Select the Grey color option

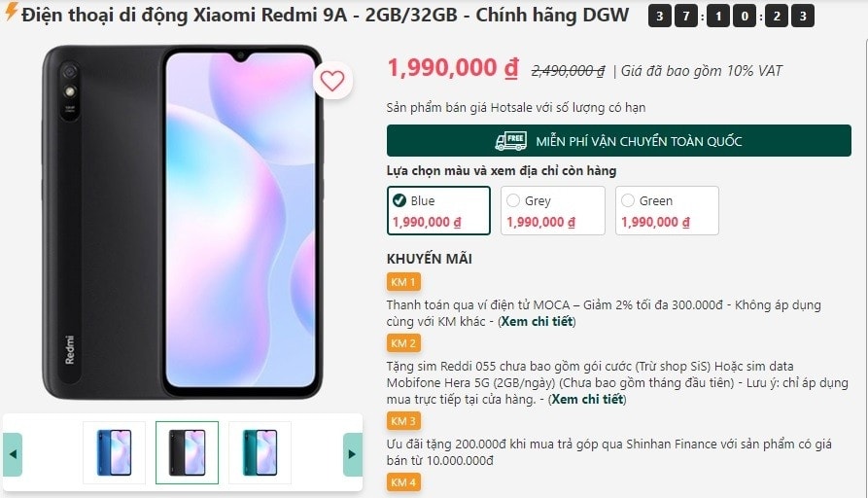pos(552,210)
